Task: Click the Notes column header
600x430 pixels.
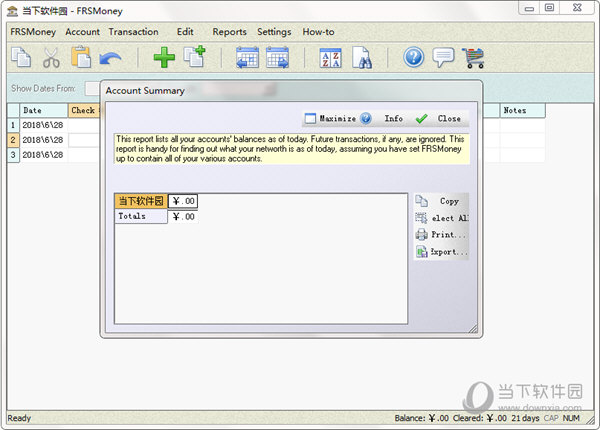Action: (522, 111)
